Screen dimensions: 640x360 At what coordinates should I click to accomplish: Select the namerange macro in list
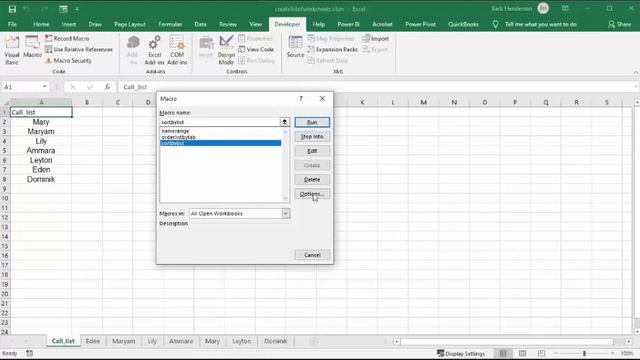click(220, 131)
